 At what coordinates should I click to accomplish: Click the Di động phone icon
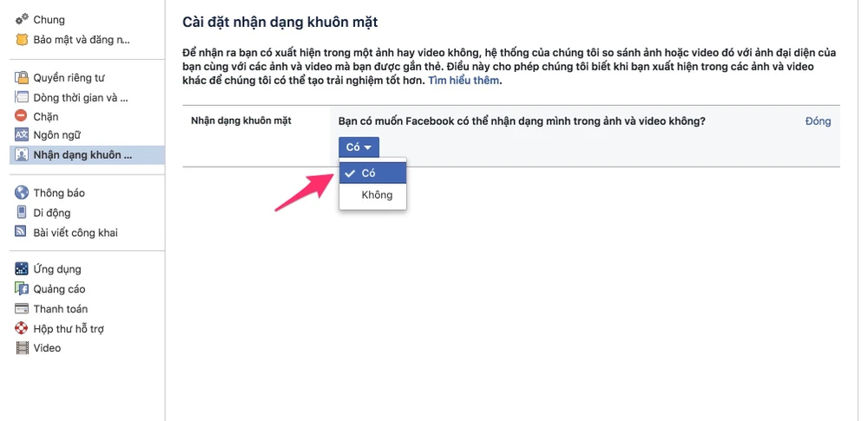(x=22, y=213)
